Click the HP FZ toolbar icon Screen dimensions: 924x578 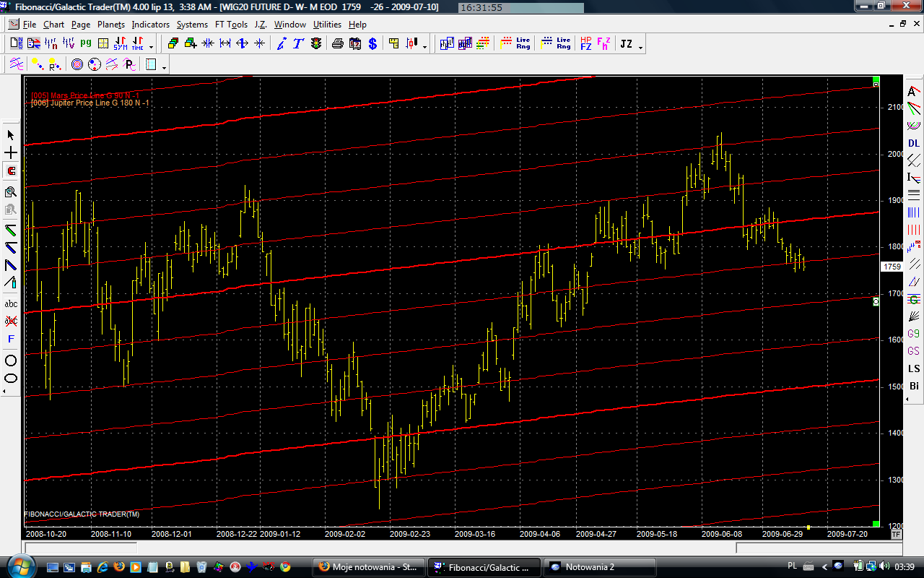click(585, 43)
